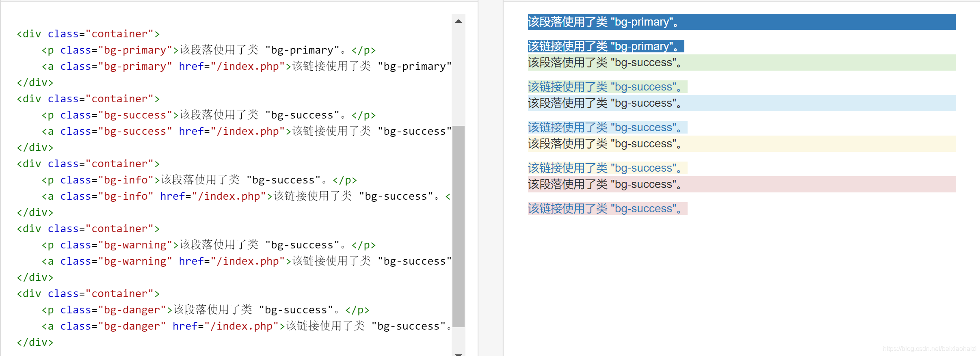This screenshot has width=980, height=356.
Task: Click the vertical scrollbar thumb in code pane
Action: point(459,226)
